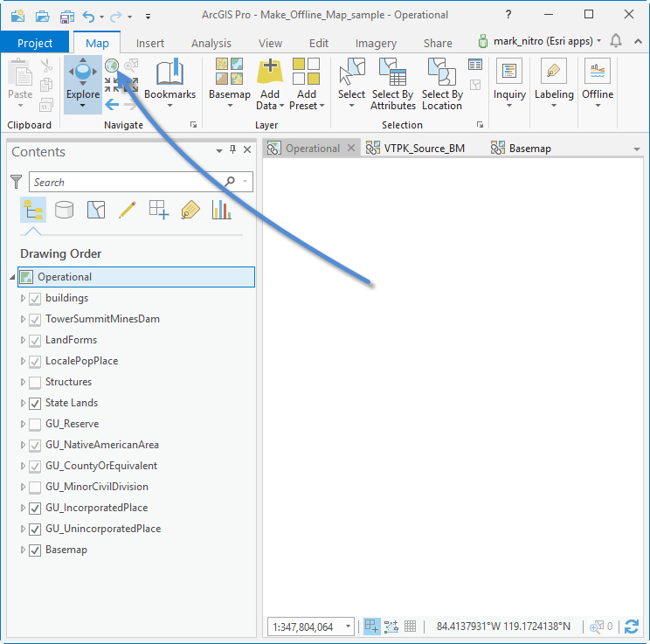Open the Basemap gallery

(230, 84)
